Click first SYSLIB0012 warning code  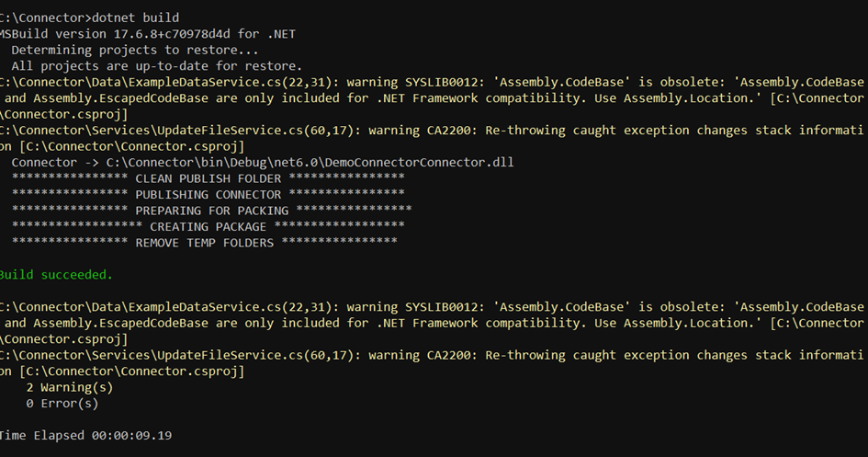(x=441, y=82)
